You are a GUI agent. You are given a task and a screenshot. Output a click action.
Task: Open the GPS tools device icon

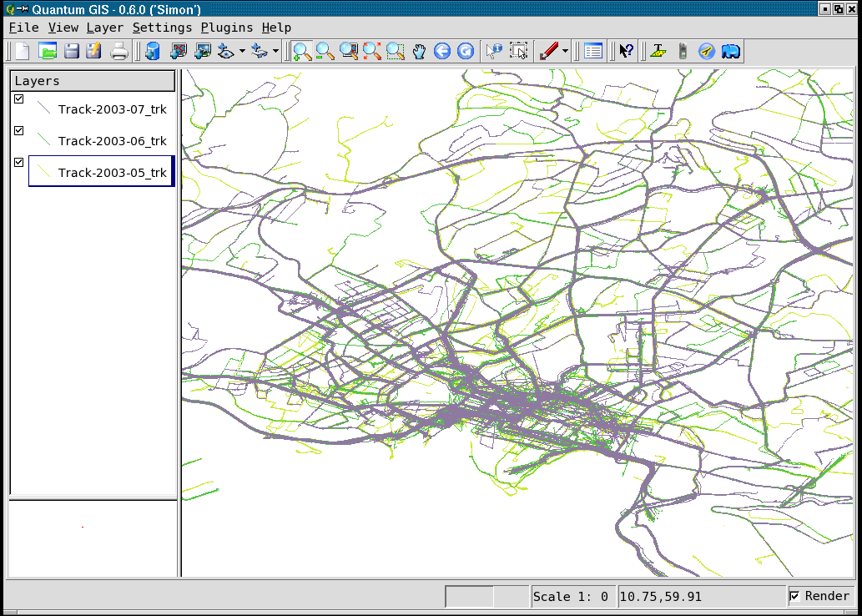683,51
